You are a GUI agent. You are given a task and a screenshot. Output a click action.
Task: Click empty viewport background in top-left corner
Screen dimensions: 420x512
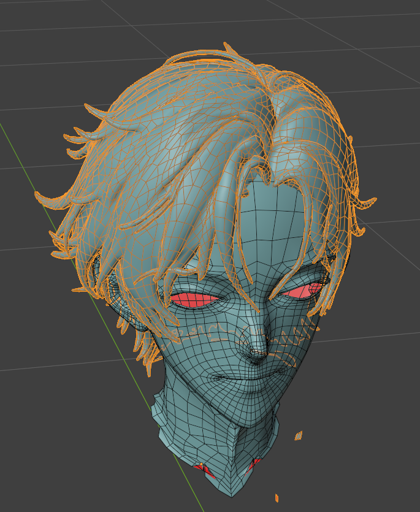click(25, 25)
